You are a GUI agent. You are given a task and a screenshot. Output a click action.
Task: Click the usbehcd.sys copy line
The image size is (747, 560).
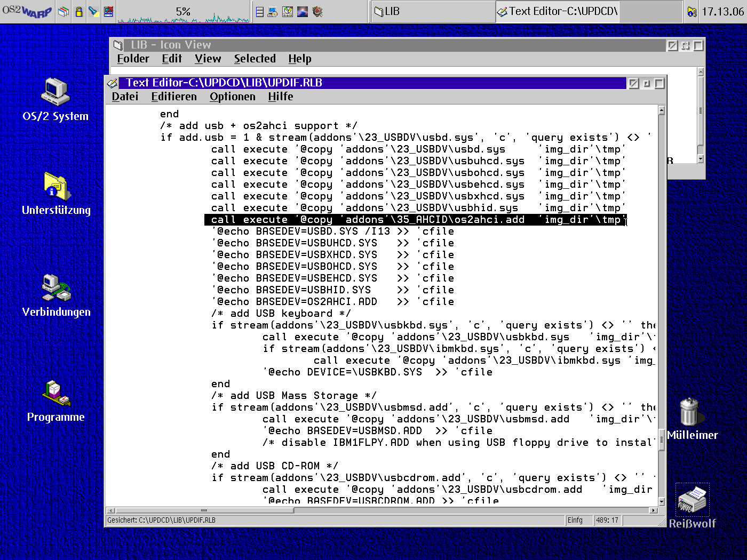tap(418, 185)
